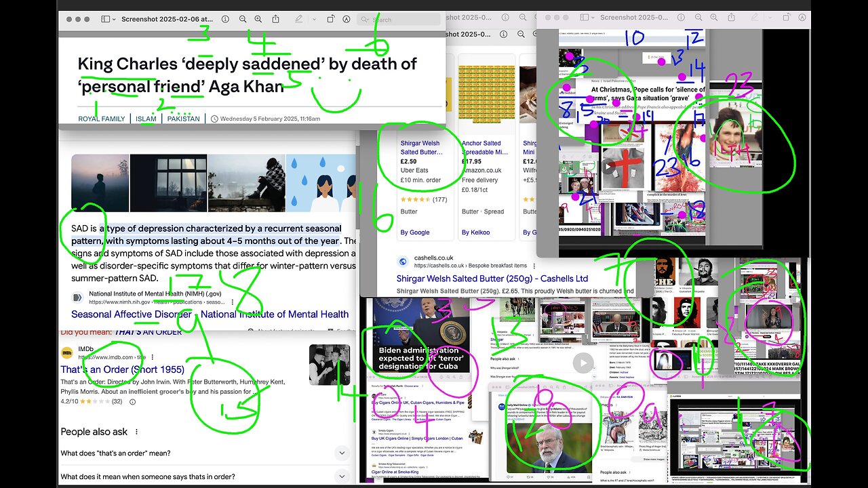Share image from the right Preview window
This screenshot has height=488, width=868.
732,17
